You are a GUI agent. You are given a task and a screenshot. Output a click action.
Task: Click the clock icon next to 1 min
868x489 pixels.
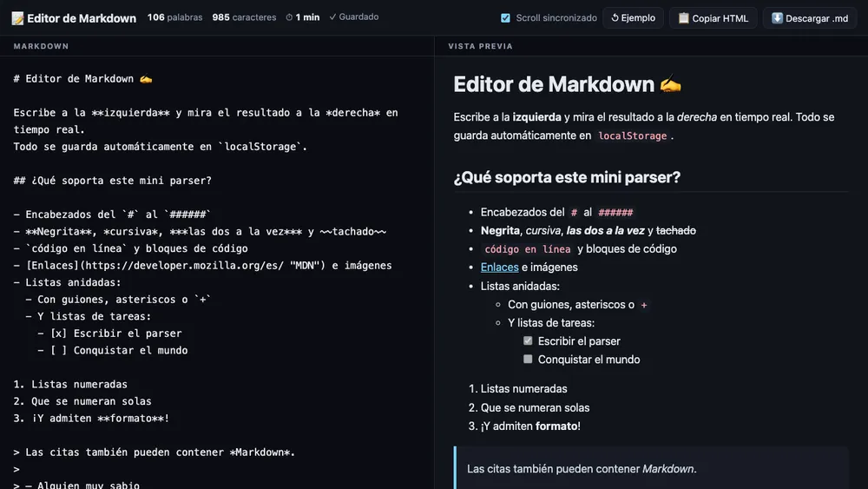289,17
